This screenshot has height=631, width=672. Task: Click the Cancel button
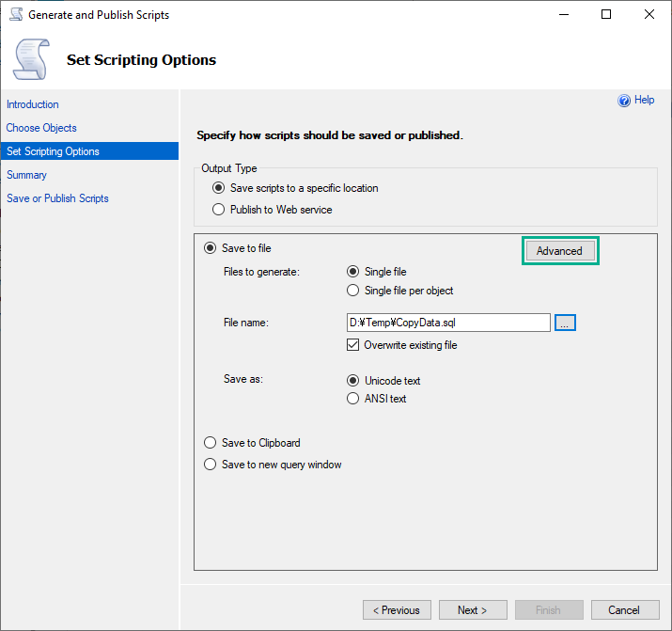click(x=623, y=610)
